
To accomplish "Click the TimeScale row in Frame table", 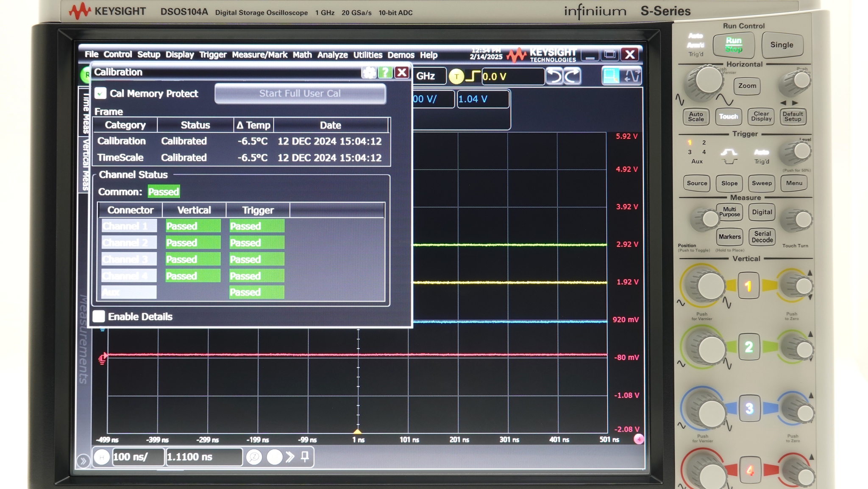I will click(x=241, y=158).
